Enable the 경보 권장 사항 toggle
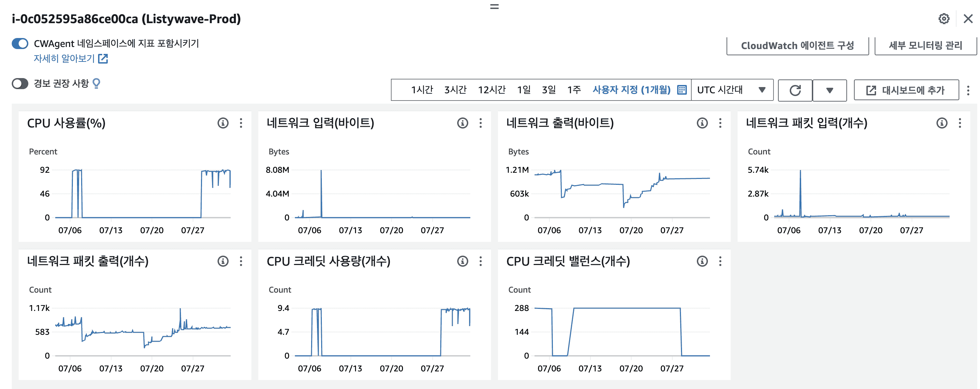 click(20, 83)
